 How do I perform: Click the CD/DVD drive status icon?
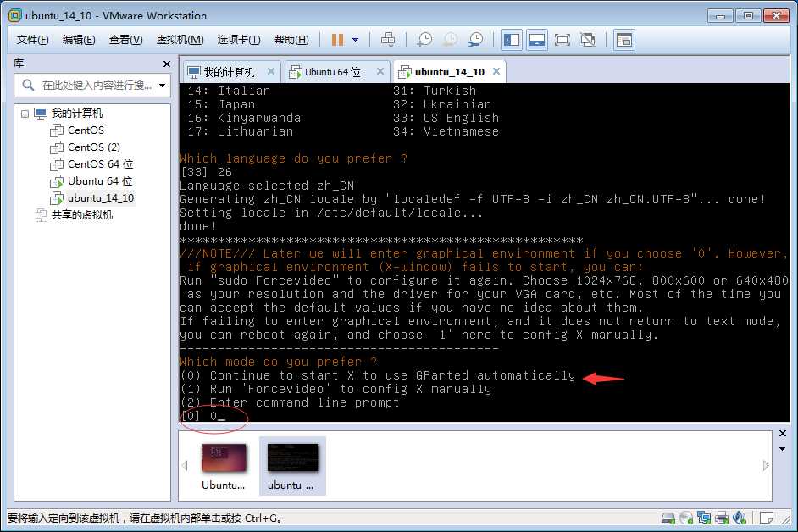(x=686, y=518)
